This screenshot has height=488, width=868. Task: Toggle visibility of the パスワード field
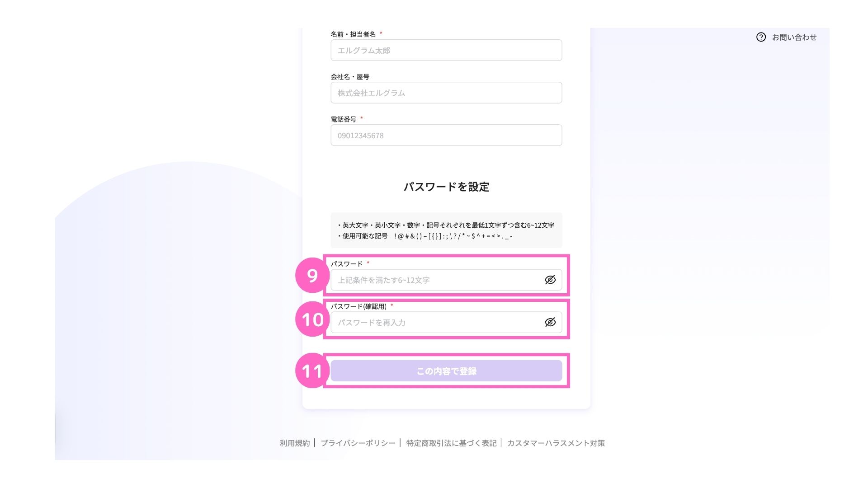[550, 280]
